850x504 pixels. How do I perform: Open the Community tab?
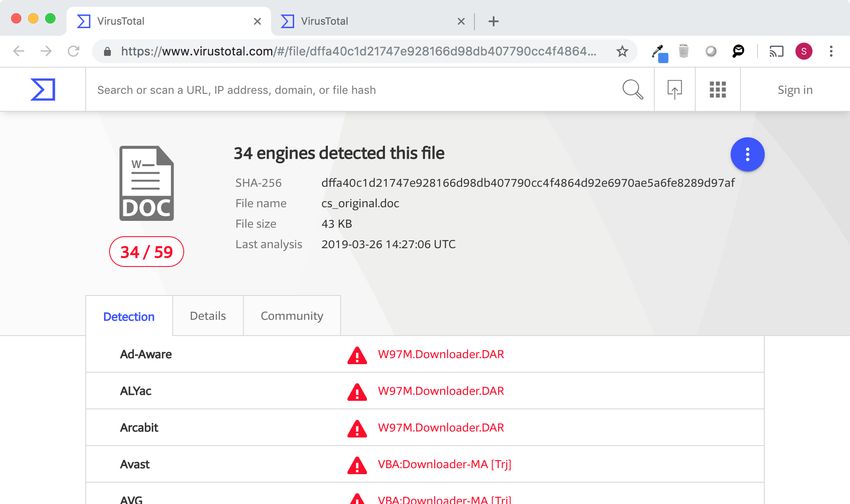click(x=292, y=315)
